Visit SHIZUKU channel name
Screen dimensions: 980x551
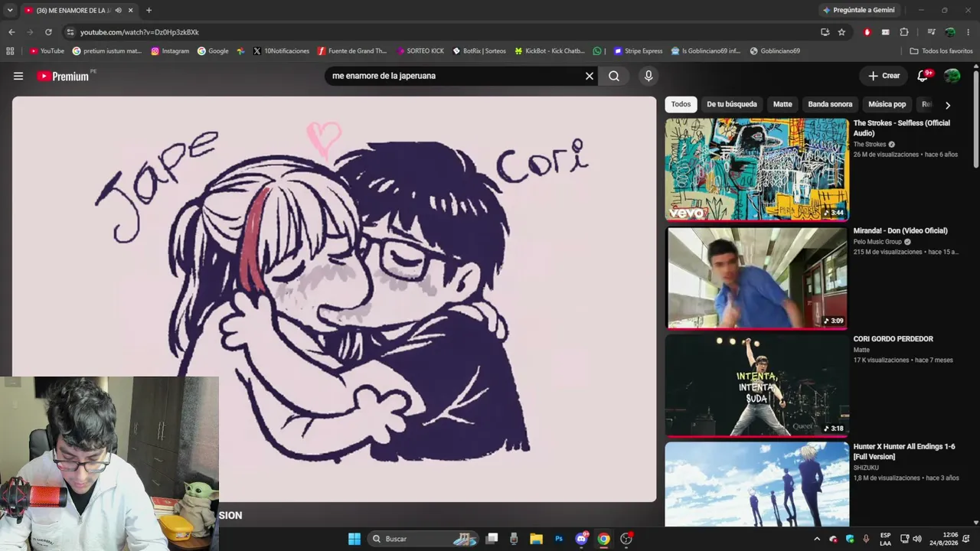[x=866, y=468]
